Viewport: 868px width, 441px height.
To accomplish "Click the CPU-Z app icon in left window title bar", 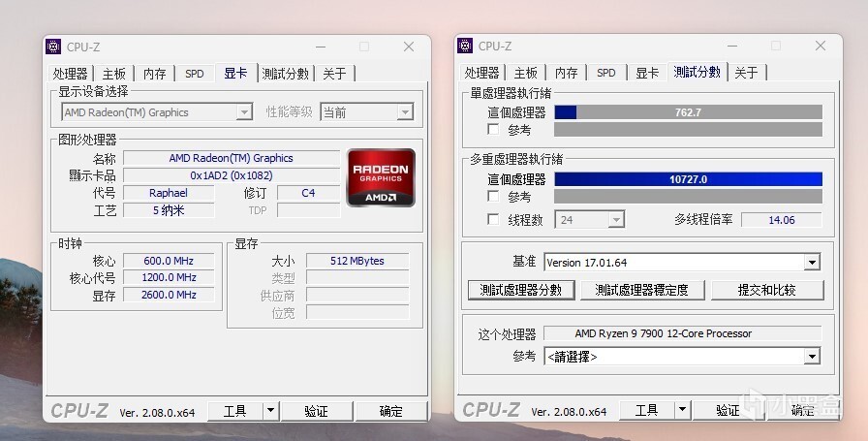I will pos(53,47).
